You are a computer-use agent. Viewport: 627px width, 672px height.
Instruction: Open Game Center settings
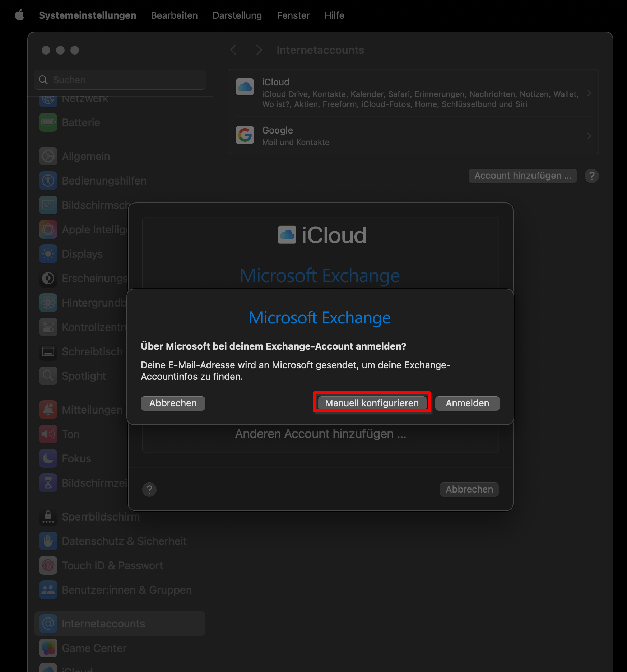click(x=120, y=648)
